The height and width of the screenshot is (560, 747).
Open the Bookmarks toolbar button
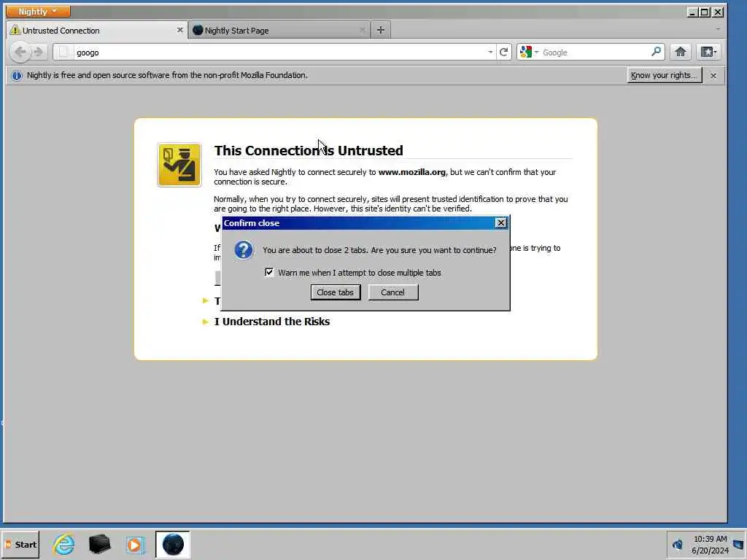(x=708, y=52)
